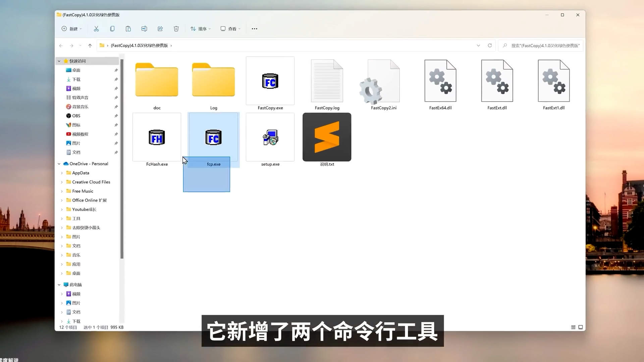Open the 新建 new item menu
644x362 pixels.
point(71,29)
